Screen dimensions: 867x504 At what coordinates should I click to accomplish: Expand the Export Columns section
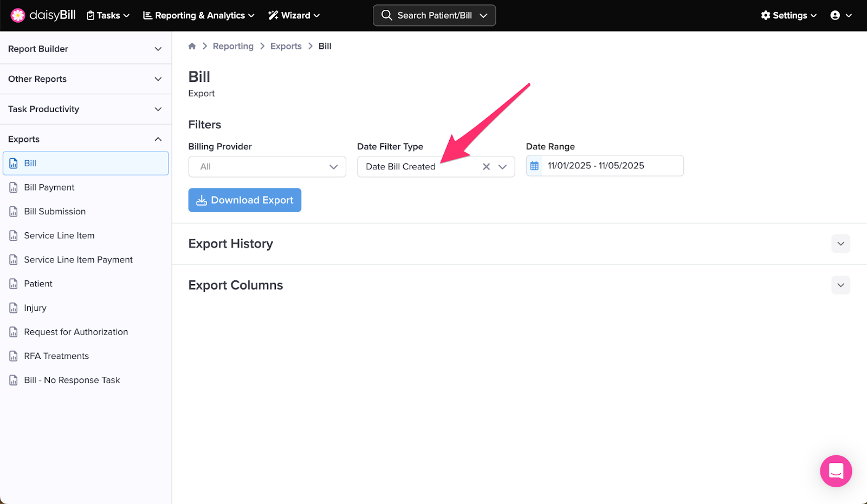(x=840, y=285)
